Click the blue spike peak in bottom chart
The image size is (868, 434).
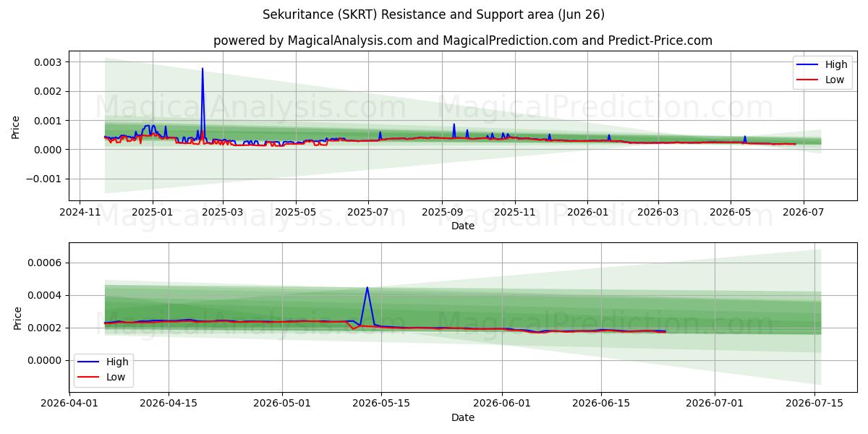click(367, 288)
